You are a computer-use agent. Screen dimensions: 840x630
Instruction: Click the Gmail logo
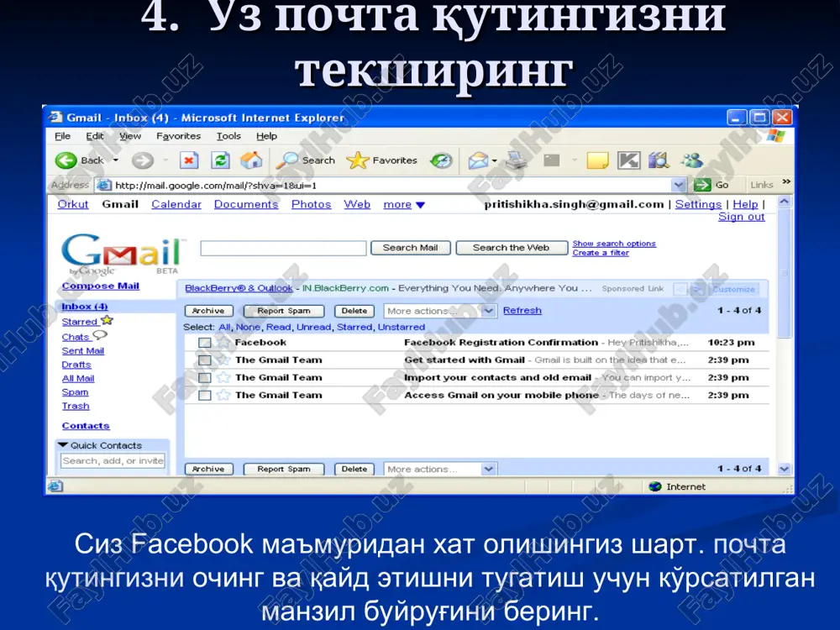coord(122,254)
